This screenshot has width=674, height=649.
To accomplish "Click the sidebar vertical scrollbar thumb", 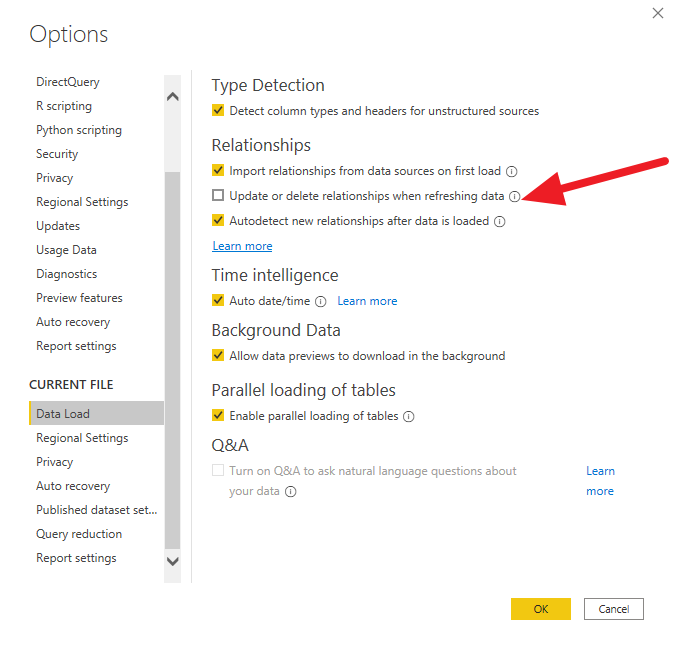I will 172,360.
